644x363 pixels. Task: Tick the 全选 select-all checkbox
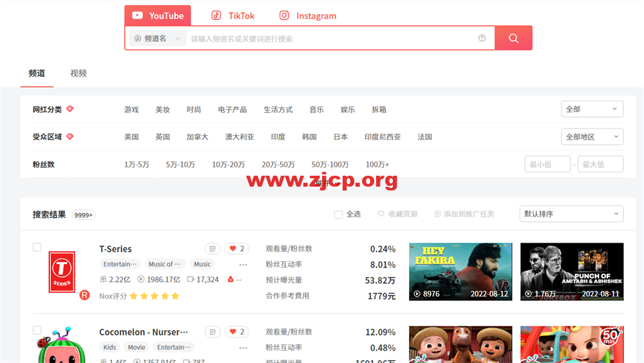[x=339, y=214]
